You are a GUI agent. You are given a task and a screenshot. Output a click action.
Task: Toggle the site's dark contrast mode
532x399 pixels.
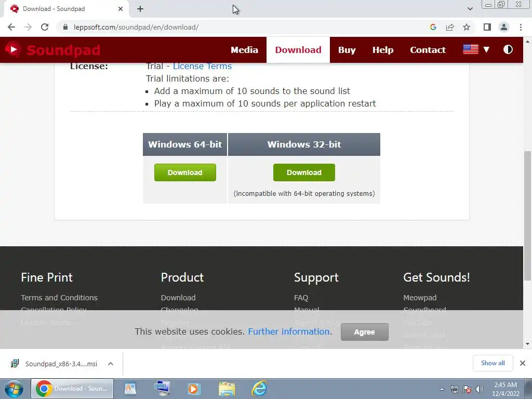click(508, 49)
